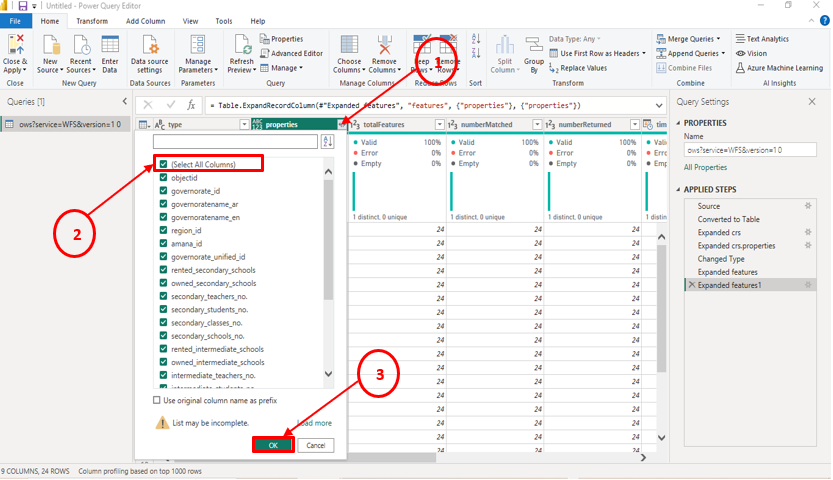Select the ows?service=WFS query
This screenshot has width=833, height=480.
65,124
